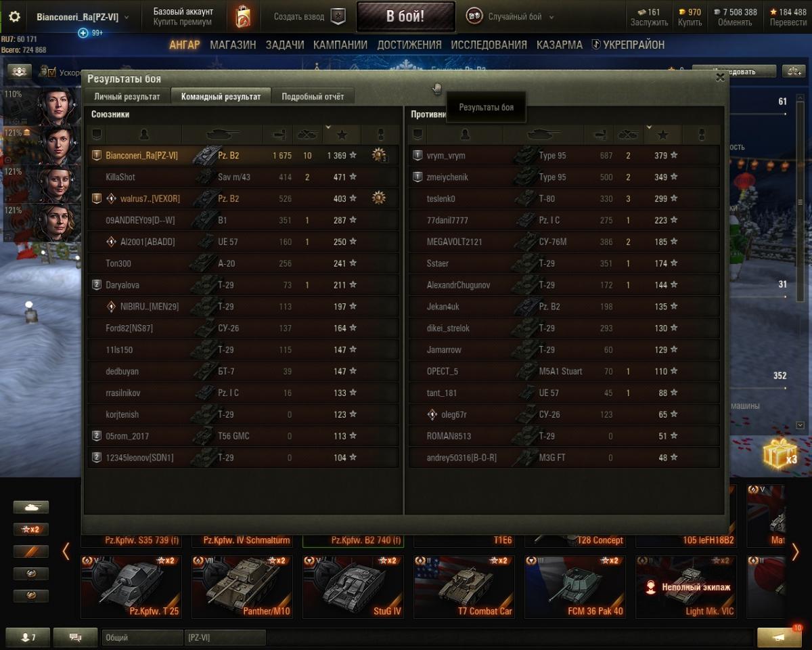Sort enemies by experience star column
This screenshot has width=812, height=650.
(x=663, y=134)
